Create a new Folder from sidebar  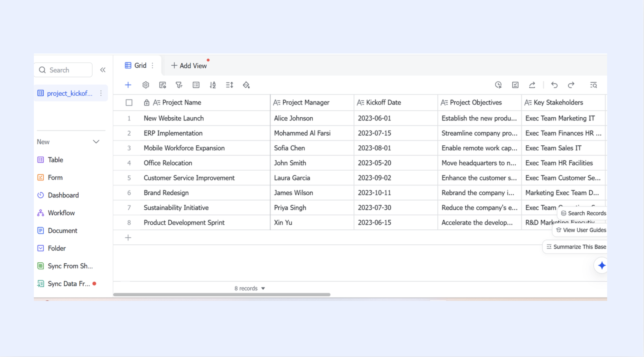click(x=51, y=248)
